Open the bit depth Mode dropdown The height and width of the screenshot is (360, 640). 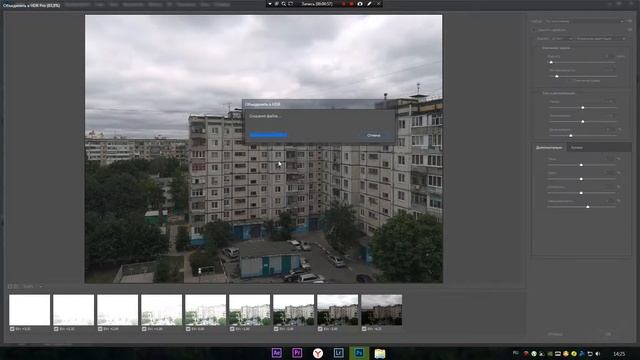562,38
